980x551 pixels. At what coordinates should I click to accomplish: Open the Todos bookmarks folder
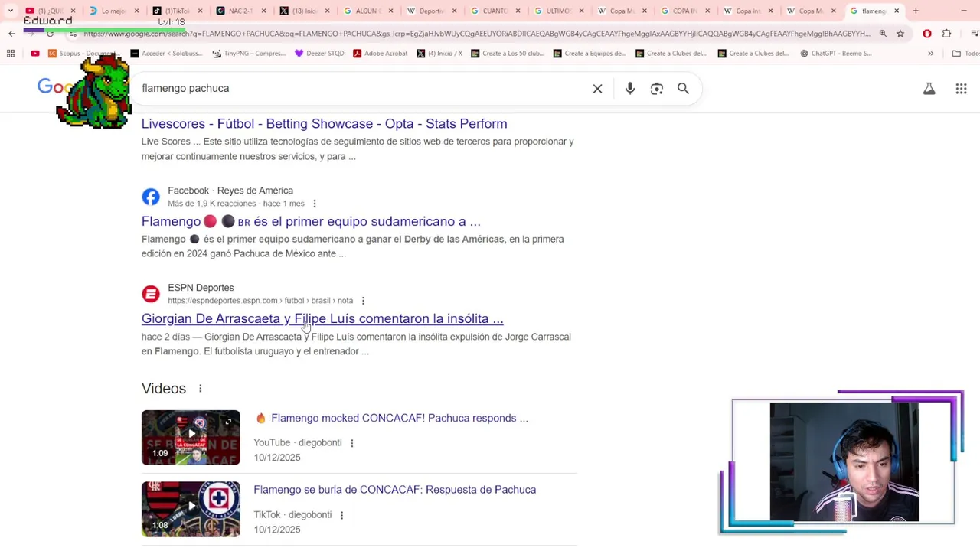[x=965, y=54]
